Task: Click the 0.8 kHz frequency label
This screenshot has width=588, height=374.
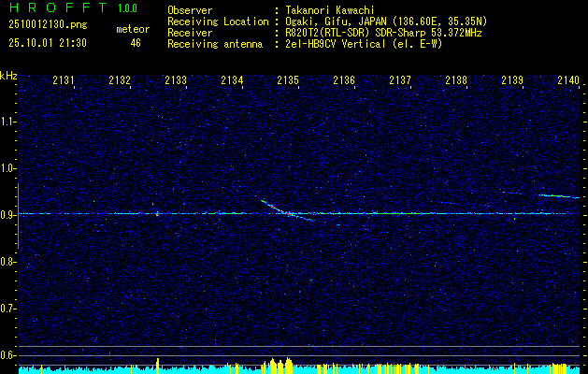Action: tap(7, 262)
